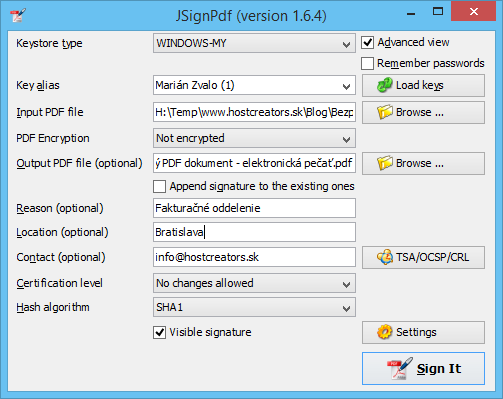The image size is (503, 399).
Task: Click the PDF pen icon on Sign It
Action: pyautogui.click(x=399, y=368)
